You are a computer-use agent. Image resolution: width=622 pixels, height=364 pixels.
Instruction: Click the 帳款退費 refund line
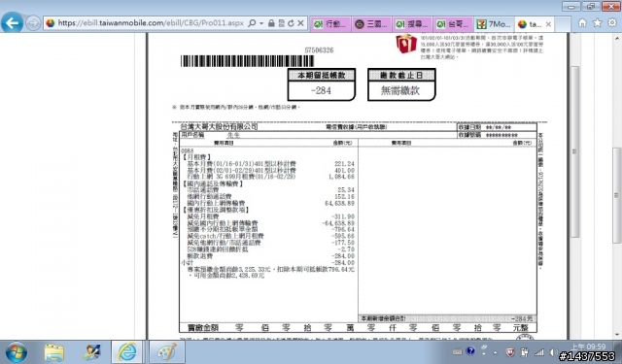(199, 256)
